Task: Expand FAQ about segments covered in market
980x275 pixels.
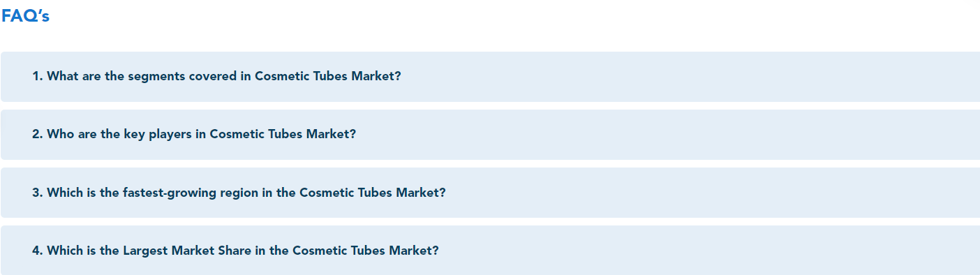Action: pyautogui.click(x=490, y=76)
